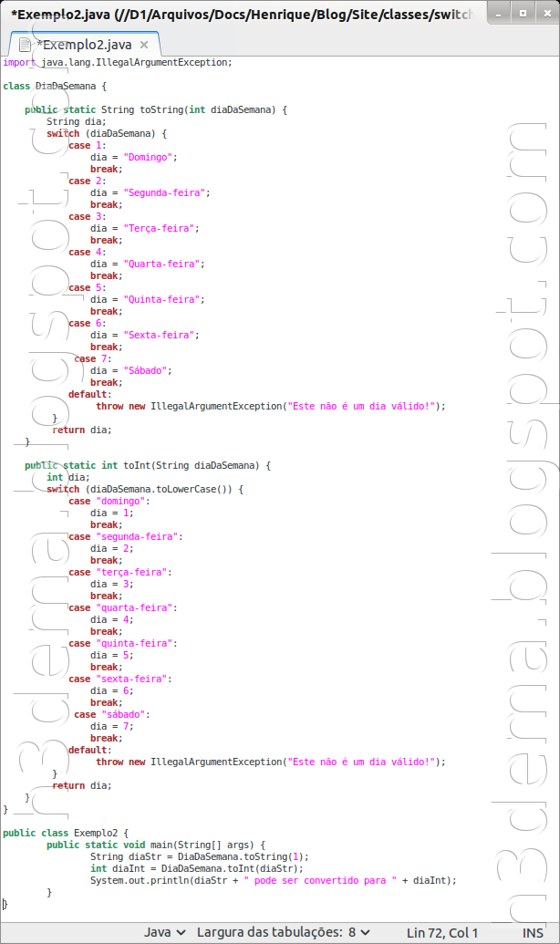Click the 'System.out.println(diaStr + ...' line
Viewport: 560px width, 944px height.
click(274, 880)
